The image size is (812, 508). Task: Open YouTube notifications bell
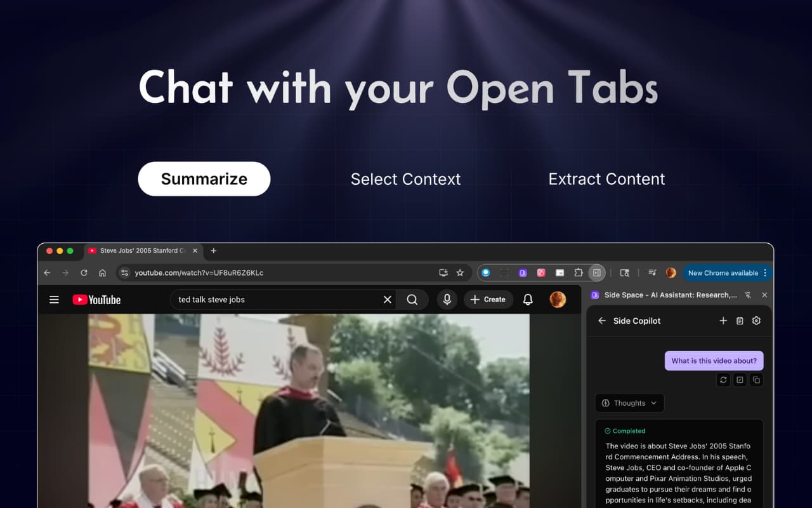[528, 300]
